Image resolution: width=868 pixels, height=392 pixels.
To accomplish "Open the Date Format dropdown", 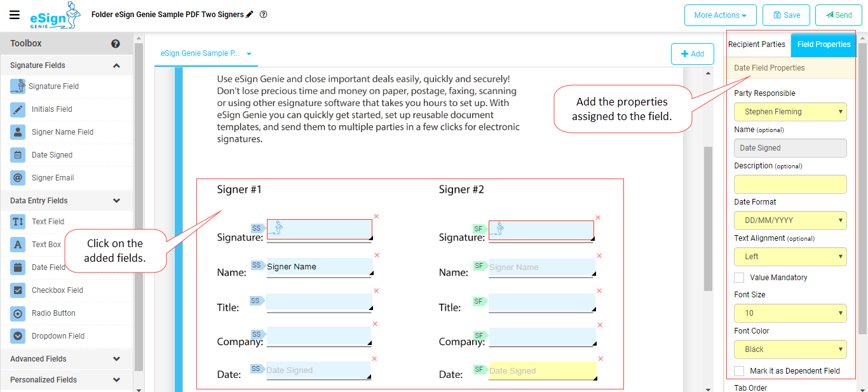I will click(790, 220).
